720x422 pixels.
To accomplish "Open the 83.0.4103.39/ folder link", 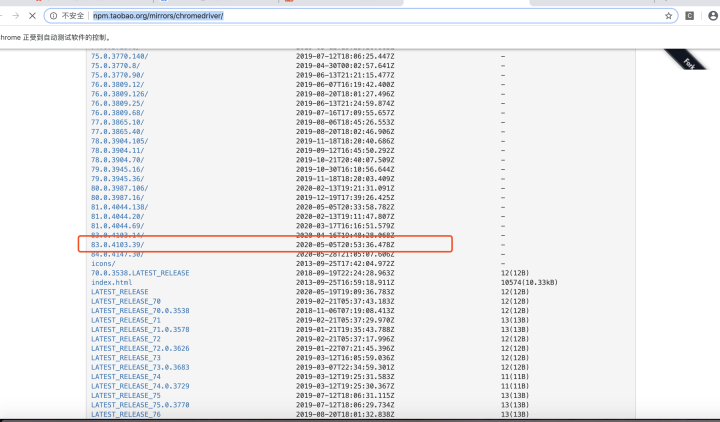I will pos(118,245).
